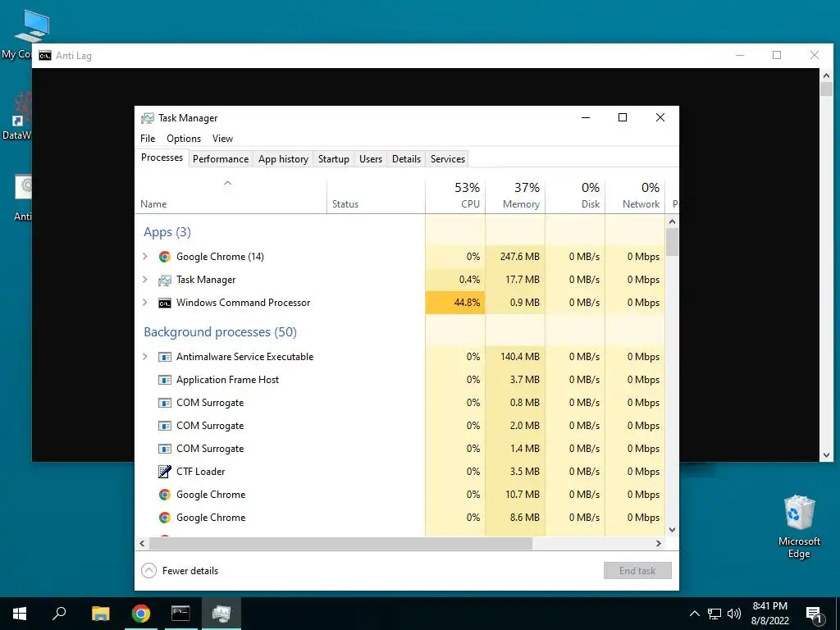
Task: Select the Google Chrome row with 8.6 MB
Action: point(400,518)
